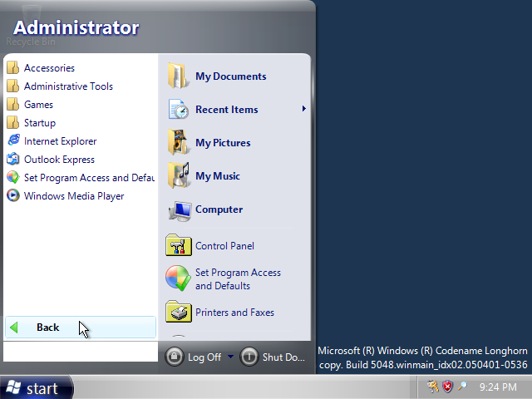
Task: Click the Recycle Bin desktop label
Action: click(x=31, y=42)
